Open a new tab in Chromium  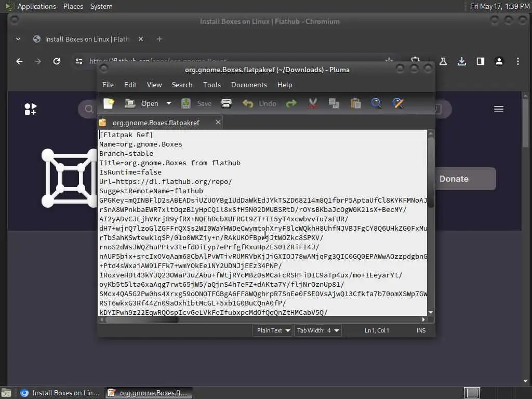(159, 39)
